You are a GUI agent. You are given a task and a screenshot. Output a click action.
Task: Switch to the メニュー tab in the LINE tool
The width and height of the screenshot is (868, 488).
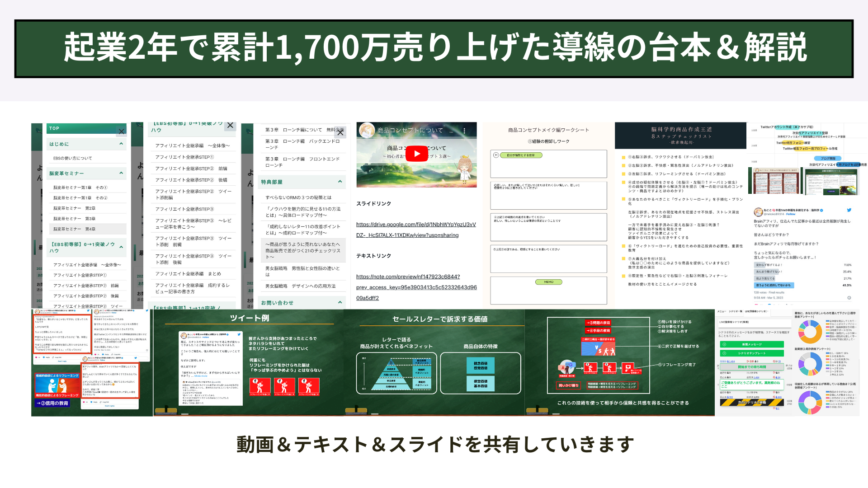722,311
